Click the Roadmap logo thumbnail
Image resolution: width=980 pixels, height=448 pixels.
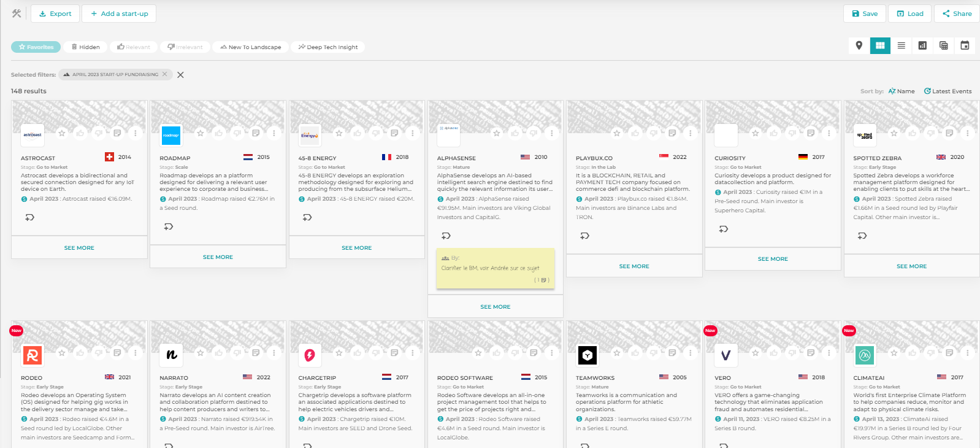point(171,135)
